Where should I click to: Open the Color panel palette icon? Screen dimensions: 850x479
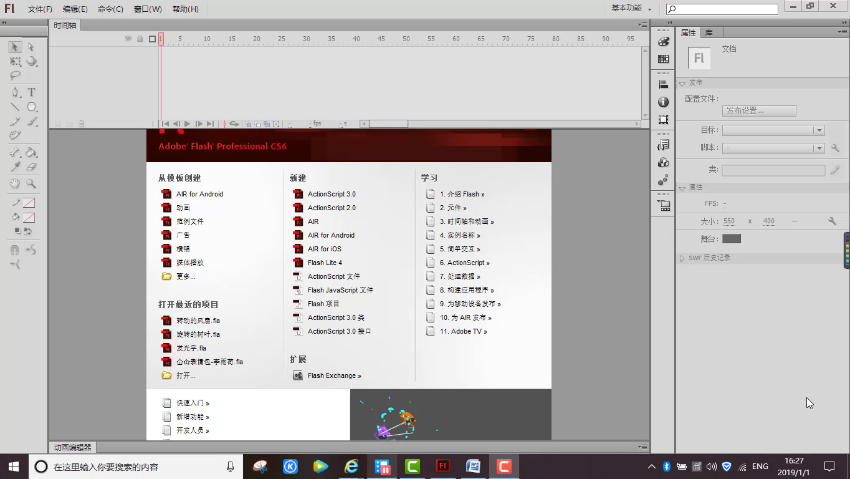pyautogui.click(x=663, y=42)
